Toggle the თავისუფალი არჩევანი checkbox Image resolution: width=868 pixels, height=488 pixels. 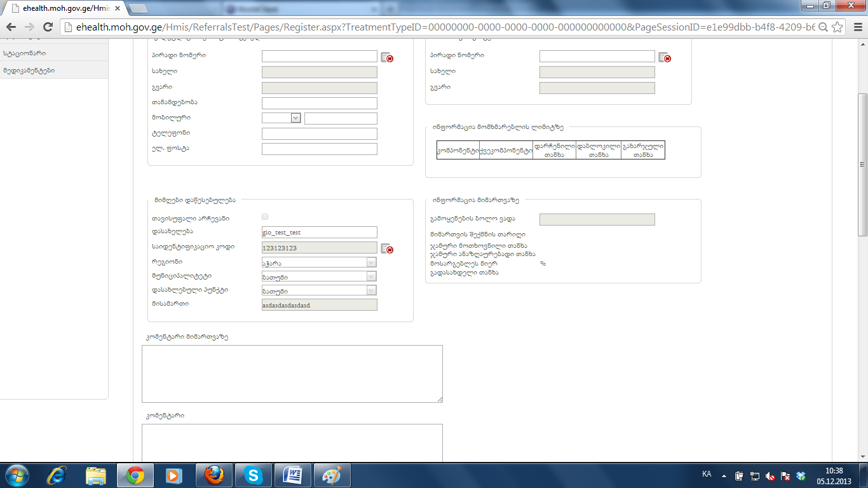pos(265,217)
